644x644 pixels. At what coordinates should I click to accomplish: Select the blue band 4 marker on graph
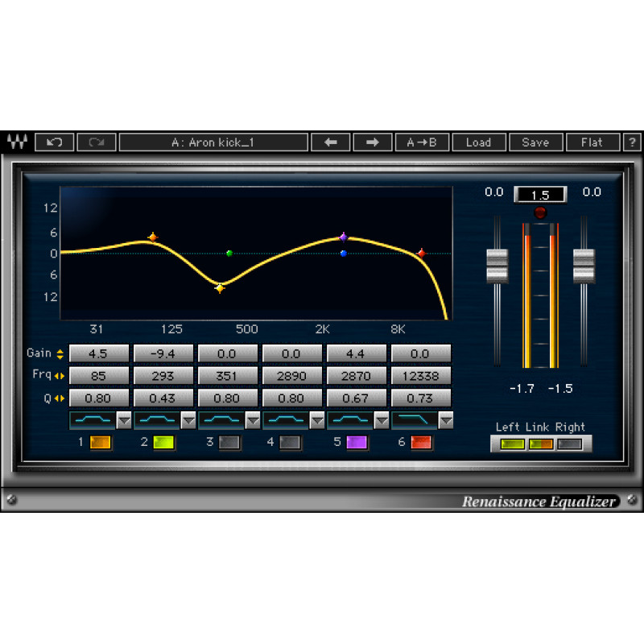coord(344,254)
